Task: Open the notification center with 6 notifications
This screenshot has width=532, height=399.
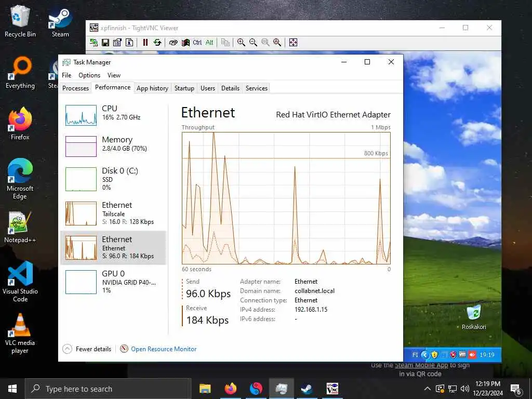Action: 516,390
